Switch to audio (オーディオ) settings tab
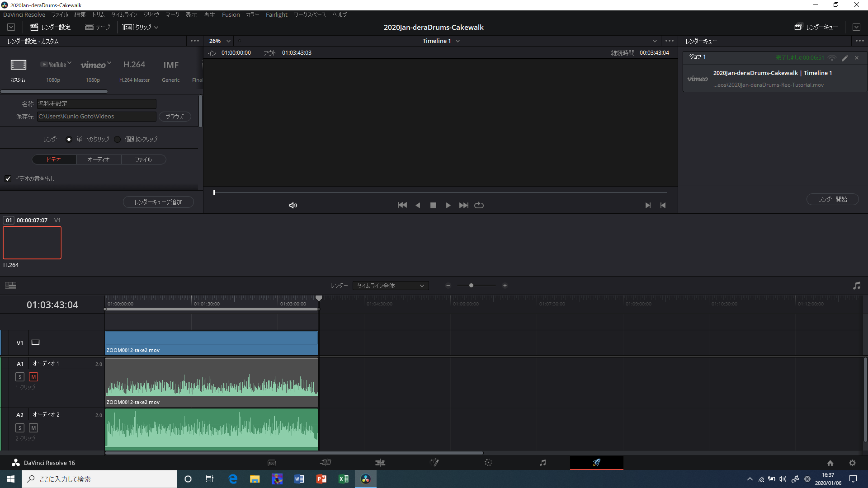Screen dimensions: 868x488 tap(99, 160)
